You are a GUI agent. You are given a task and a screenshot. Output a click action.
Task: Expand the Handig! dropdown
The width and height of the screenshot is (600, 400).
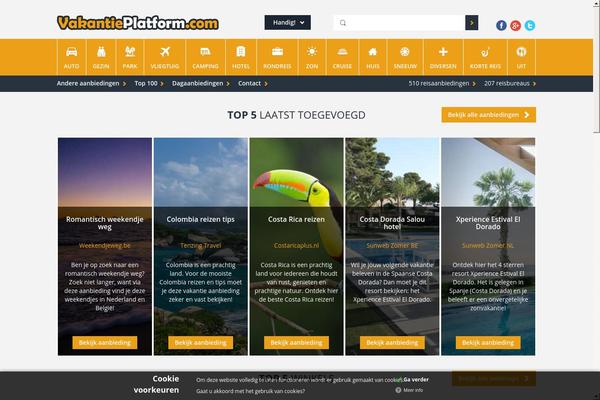click(x=287, y=23)
